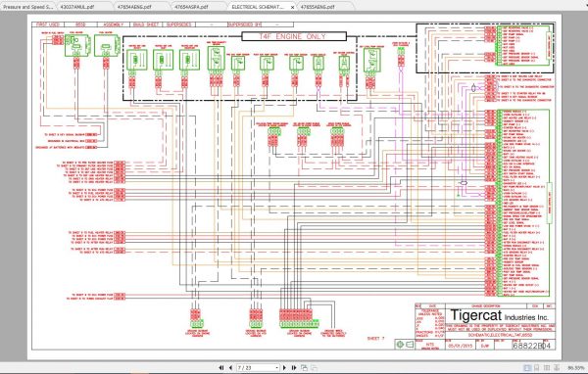This screenshot has height=374, width=588.
Task: Click the previous view icon beside last-page button
Action: click(x=304, y=368)
